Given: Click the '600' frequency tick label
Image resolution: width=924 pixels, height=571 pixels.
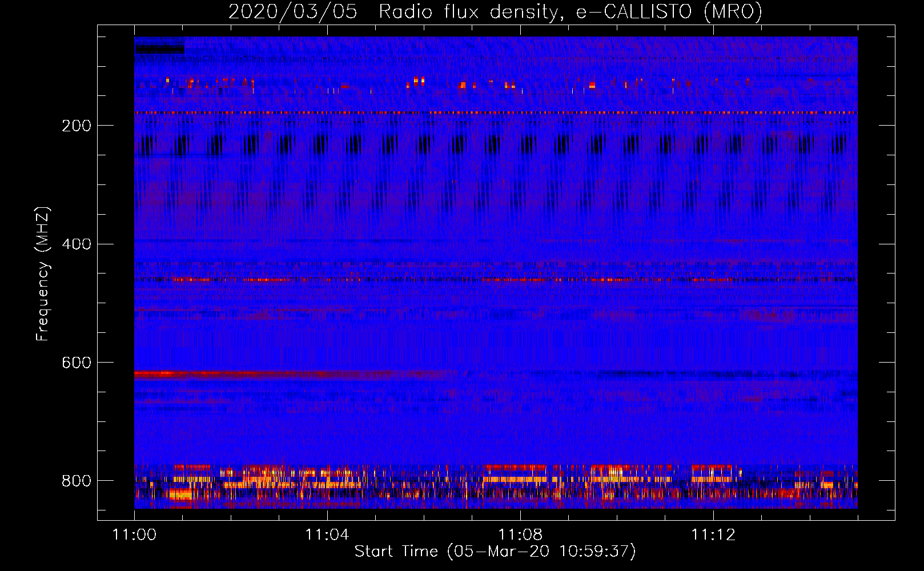Looking at the screenshot, I should tap(77, 363).
